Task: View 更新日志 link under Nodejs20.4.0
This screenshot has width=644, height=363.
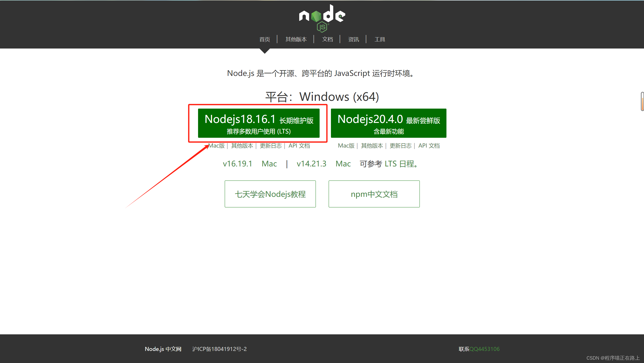Action: pyautogui.click(x=401, y=146)
